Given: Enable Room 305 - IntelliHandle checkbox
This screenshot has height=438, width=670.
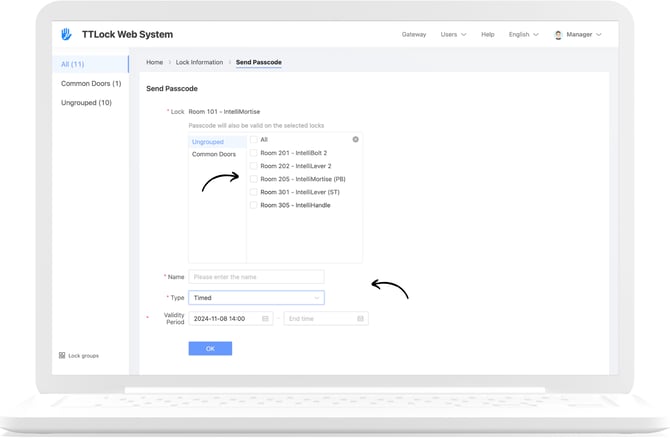Looking at the screenshot, I should [x=254, y=205].
